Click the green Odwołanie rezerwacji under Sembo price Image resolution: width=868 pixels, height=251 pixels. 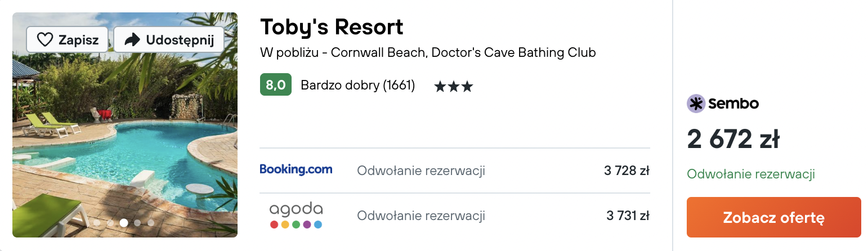(751, 174)
